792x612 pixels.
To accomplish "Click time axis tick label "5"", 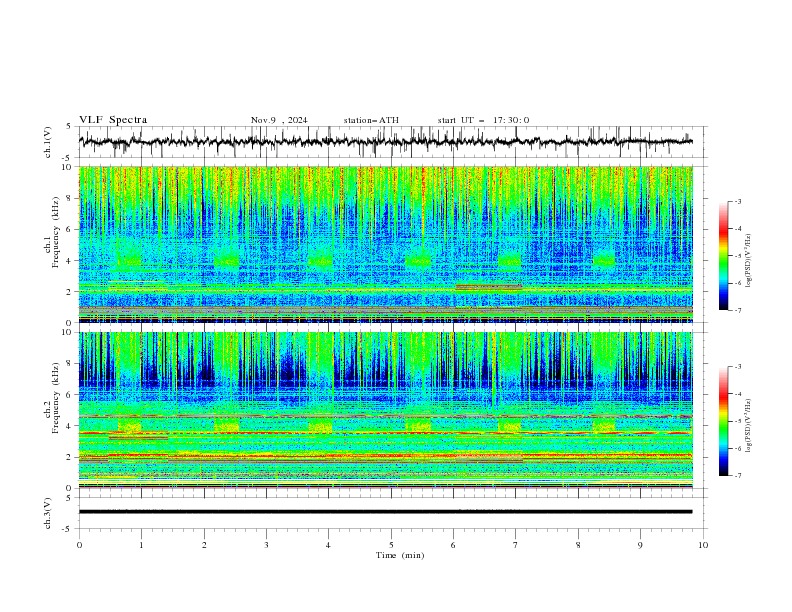I will (391, 545).
